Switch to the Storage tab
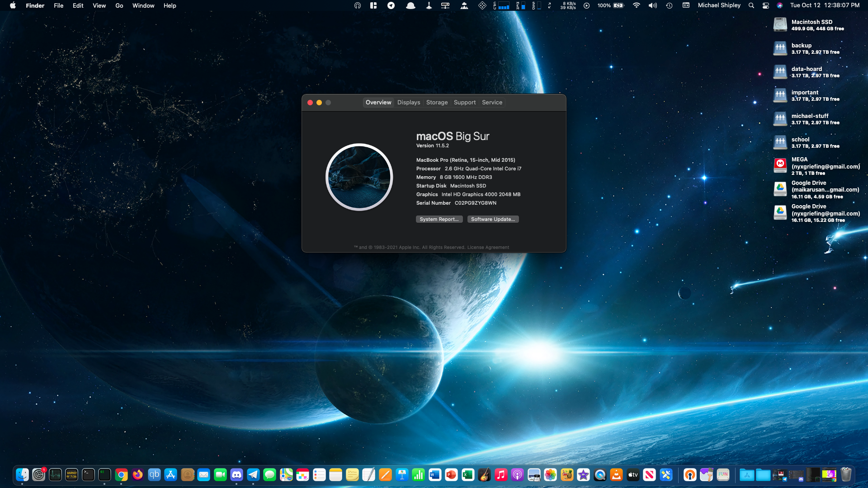Image resolution: width=868 pixels, height=488 pixels. click(x=437, y=103)
